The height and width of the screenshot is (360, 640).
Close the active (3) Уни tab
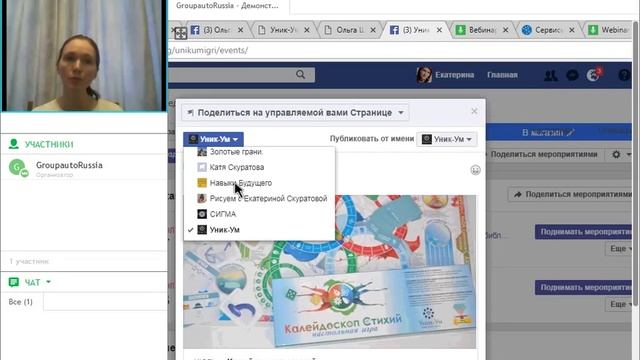(439, 30)
